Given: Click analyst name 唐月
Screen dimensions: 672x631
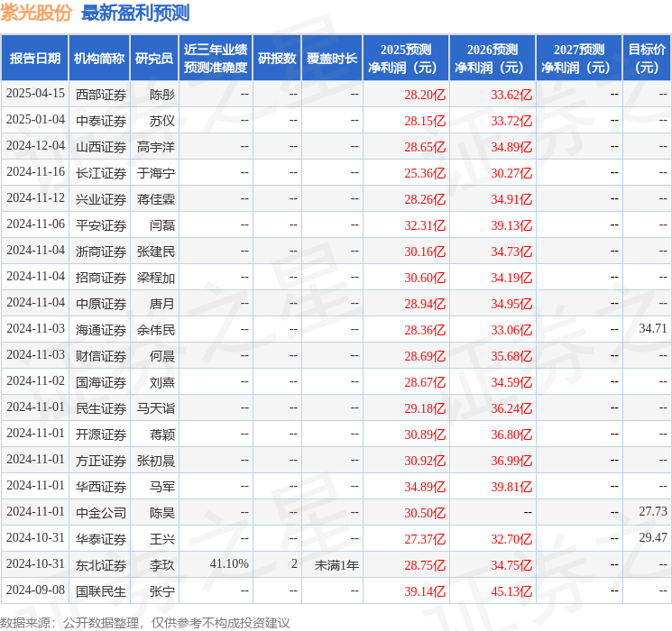Looking at the screenshot, I should 162,304.
